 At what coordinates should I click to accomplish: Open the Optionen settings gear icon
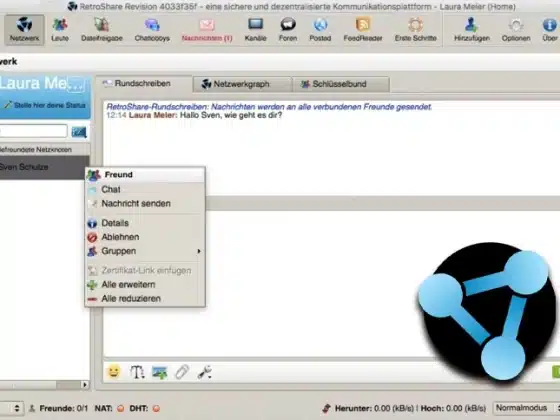pos(516,30)
